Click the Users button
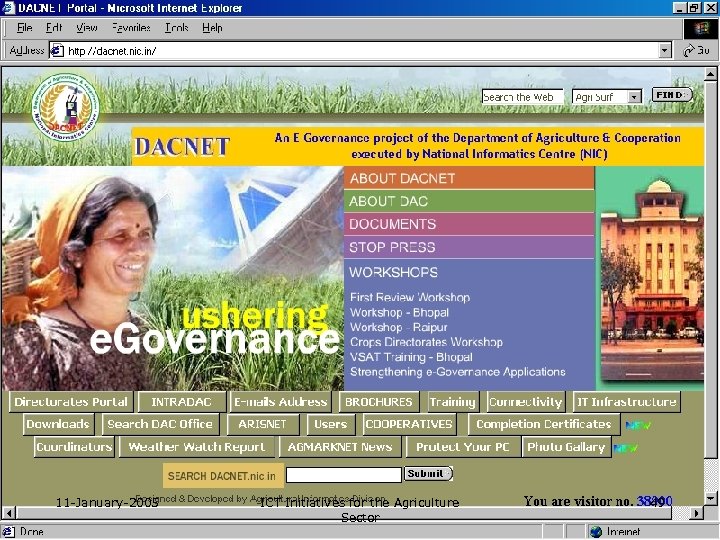The image size is (720, 540). (x=331, y=424)
